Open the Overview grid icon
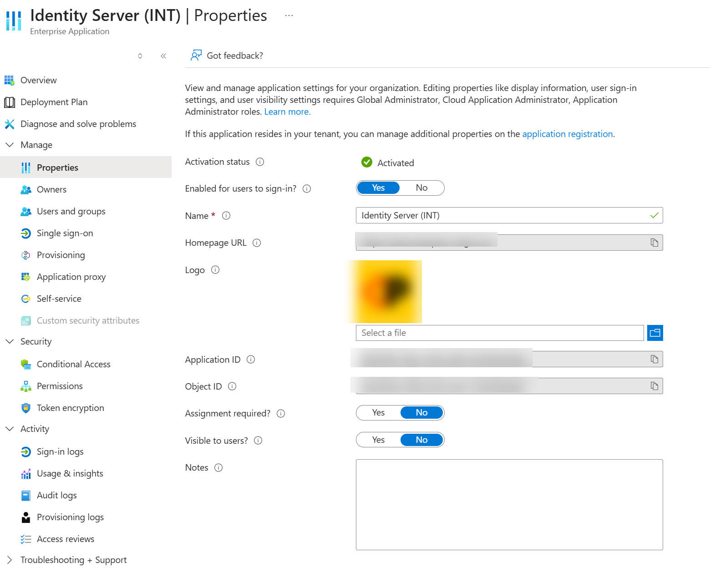 [x=9, y=81]
